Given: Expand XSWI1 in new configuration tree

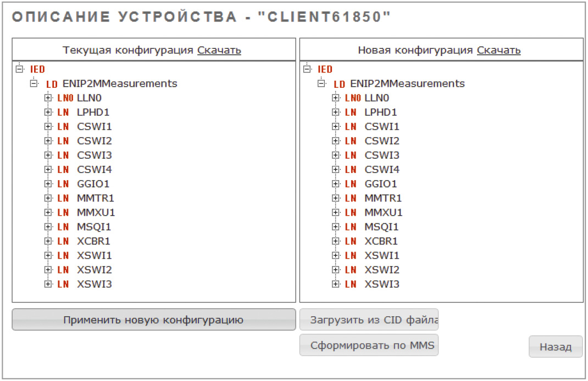Looking at the screenshot, I should [336, 255].
